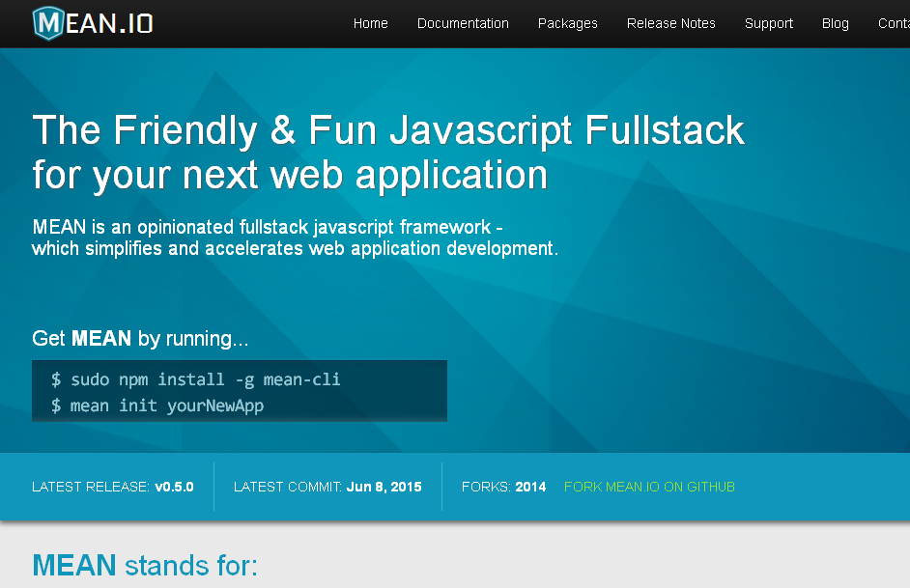Image resolution: width=910 pixels, height=588 pixels.
Task: Click the MEAN.IO shield logo icon
Action: (48, 23)
